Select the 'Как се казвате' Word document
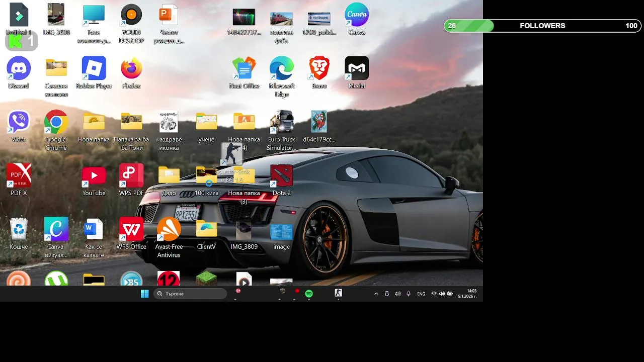The width and height of the screenshot is (644, 362). 94,230
